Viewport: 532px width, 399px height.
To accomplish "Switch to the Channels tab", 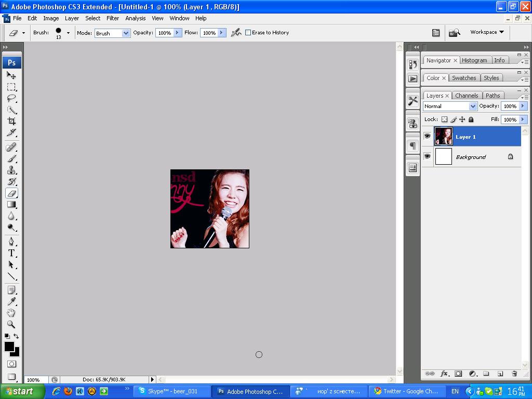I will click(467, 96).
